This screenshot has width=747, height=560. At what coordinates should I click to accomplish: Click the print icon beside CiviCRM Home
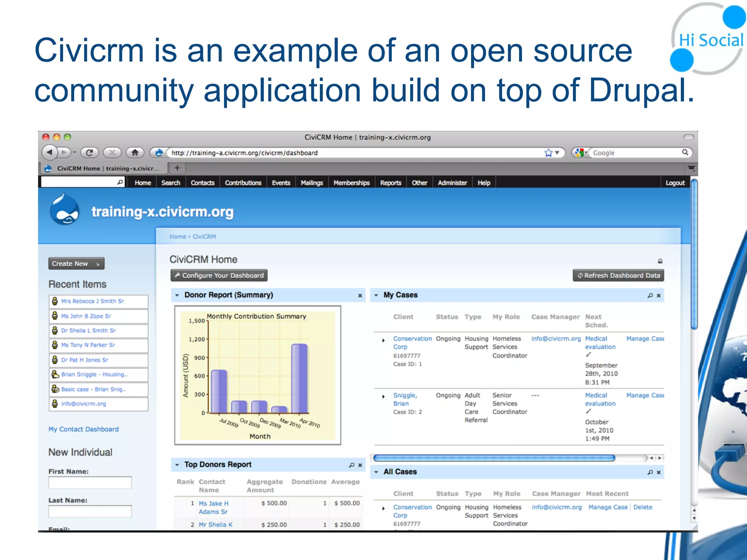[660, 261]
